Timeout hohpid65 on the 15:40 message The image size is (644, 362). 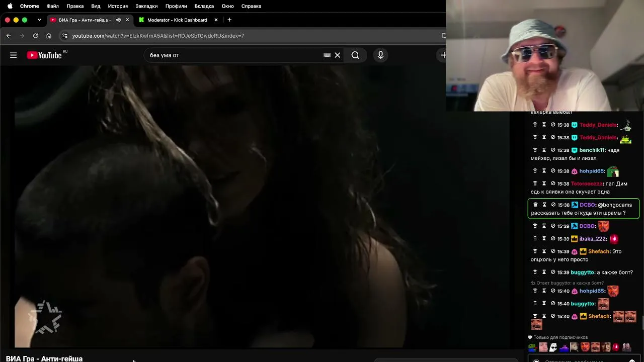coord(544,291)
